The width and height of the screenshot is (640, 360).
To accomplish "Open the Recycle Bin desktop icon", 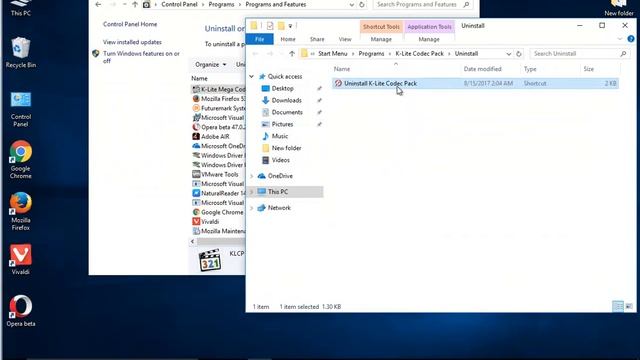I will (20, 52).
